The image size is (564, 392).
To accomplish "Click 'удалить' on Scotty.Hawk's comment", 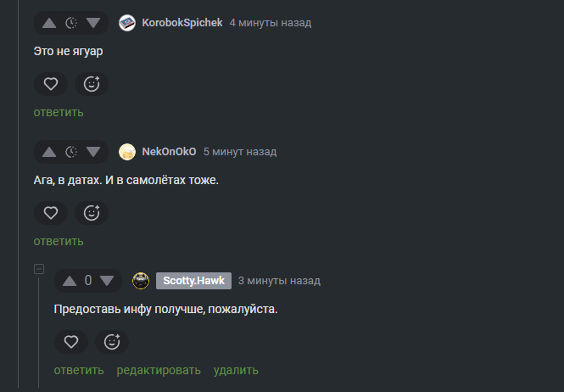I will coord(236,370).
